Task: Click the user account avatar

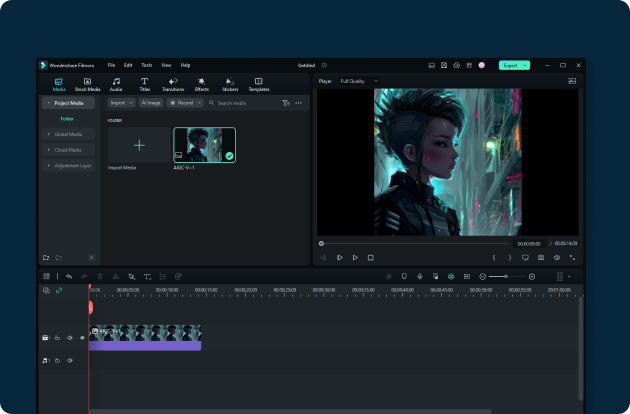Action: (x=481, y=65)
